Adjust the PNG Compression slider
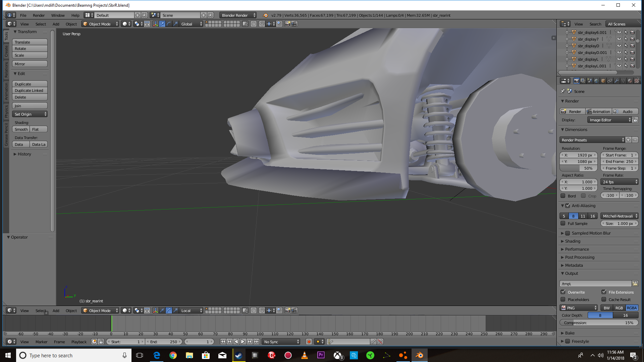The width and height of the screenshot is (644, 362). coord(599,323)
